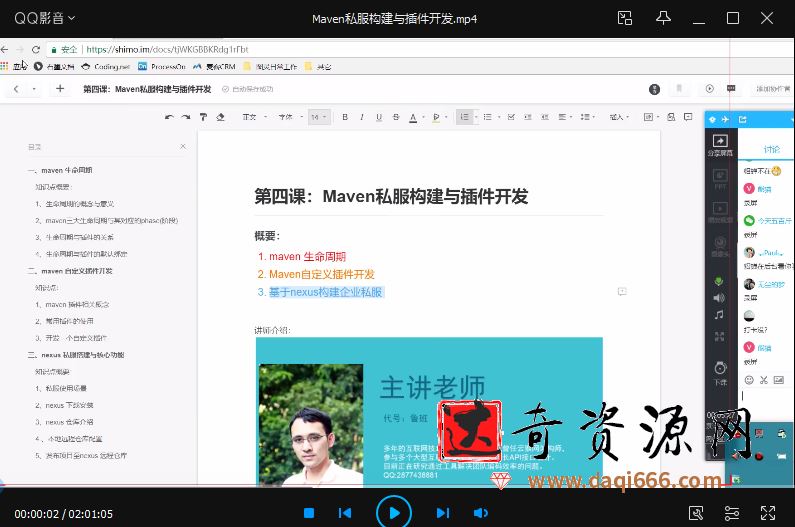Pin the player window on top
This screenshot has height=527, width=795.
pos(663,18)
